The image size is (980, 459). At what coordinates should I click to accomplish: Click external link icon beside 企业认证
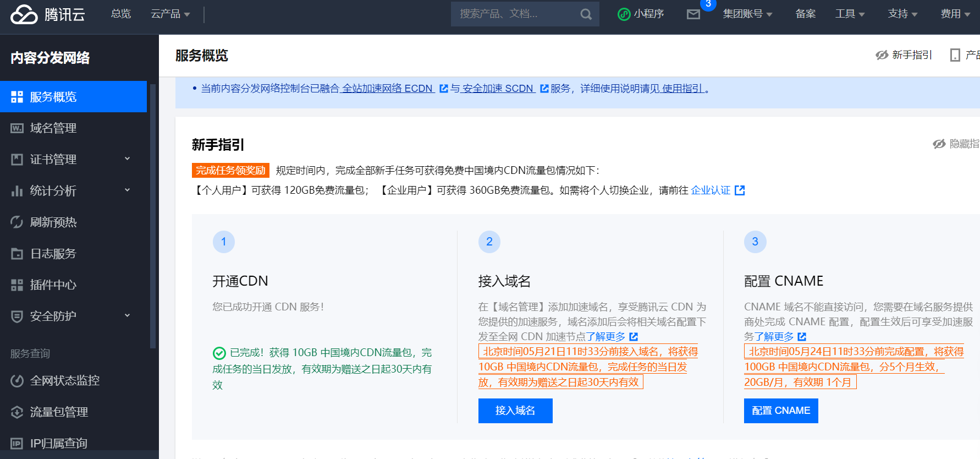point(740,190)
